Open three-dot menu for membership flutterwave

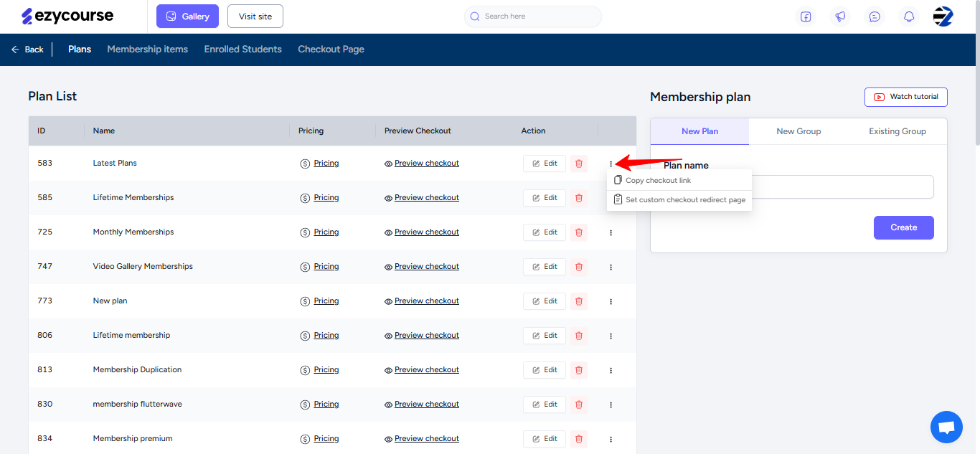pyautogui.click(x=611, y=405)
